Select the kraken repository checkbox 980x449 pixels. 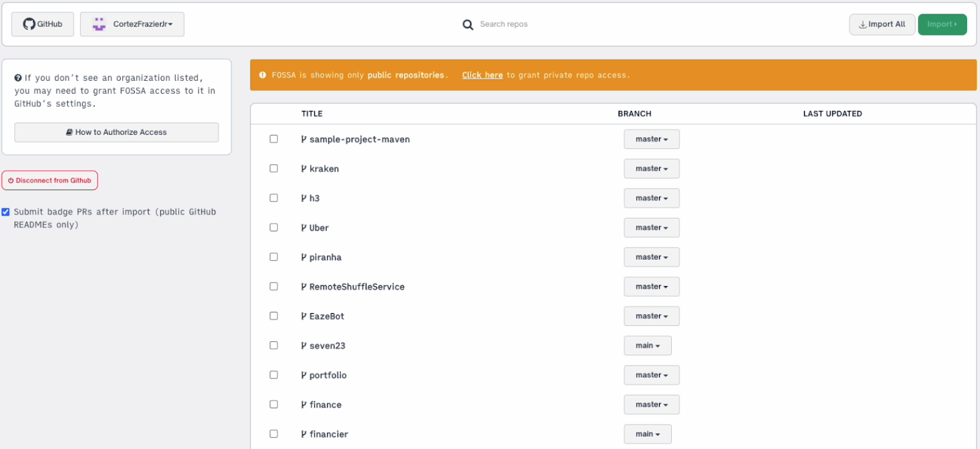coord(274,168)
